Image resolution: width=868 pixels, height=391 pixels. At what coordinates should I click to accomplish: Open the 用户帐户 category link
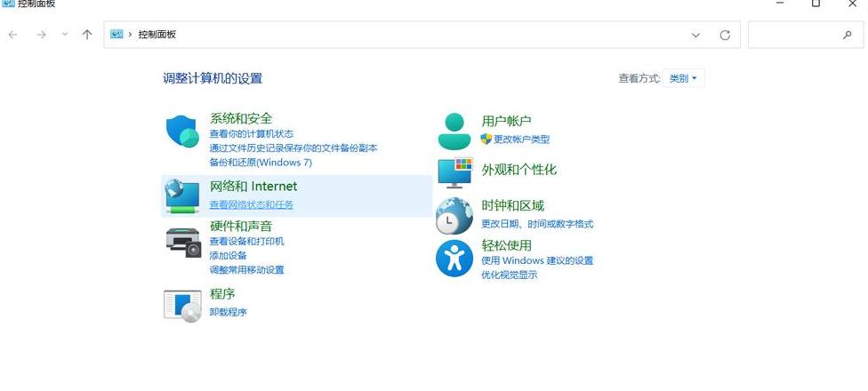(507, 121)
